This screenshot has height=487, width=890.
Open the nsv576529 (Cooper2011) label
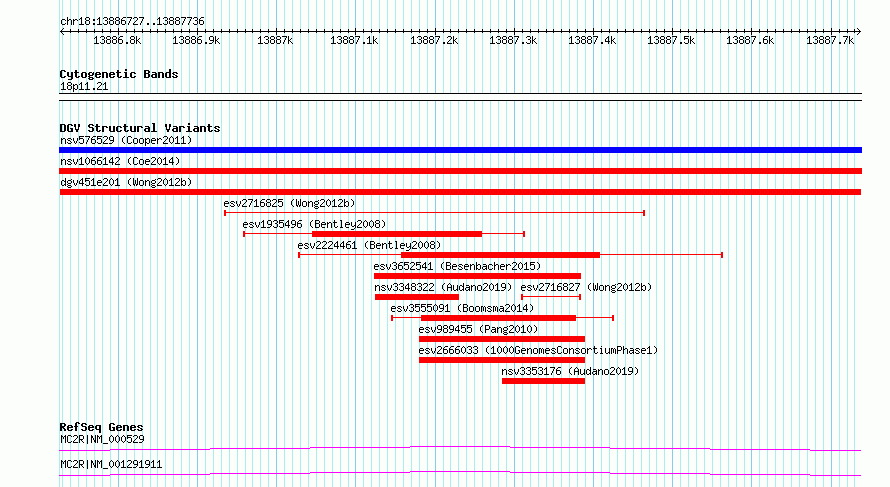click(126, 140)
